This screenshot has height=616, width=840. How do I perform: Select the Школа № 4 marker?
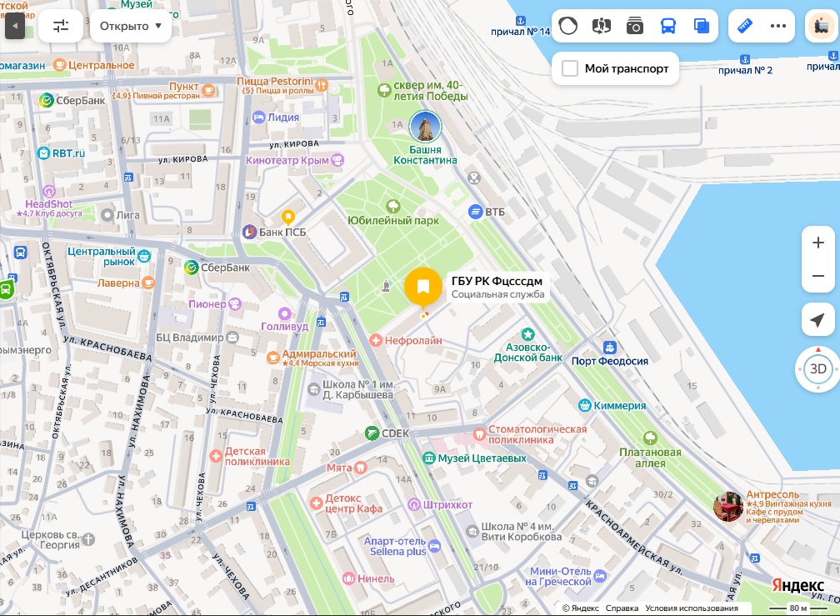pyautogui.click(x=472, y=532)
